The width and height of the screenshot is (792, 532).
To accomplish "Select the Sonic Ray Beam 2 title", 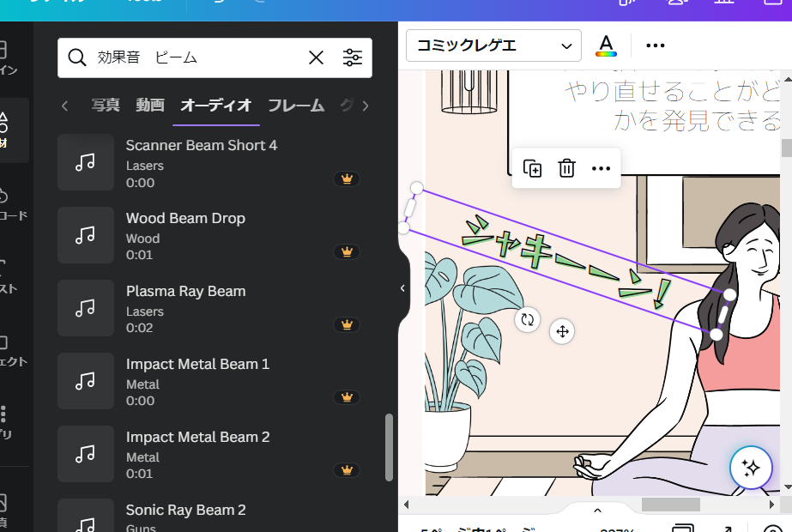I will pos(185,511).
